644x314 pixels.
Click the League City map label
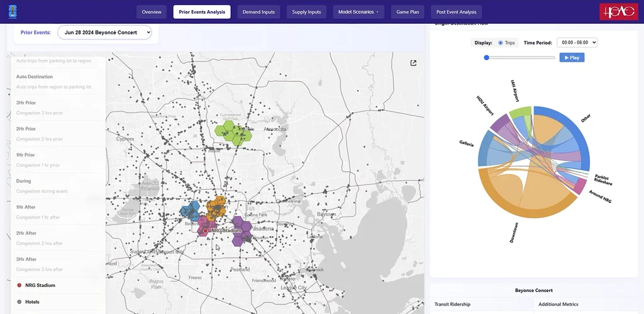(x=293, y=288)
